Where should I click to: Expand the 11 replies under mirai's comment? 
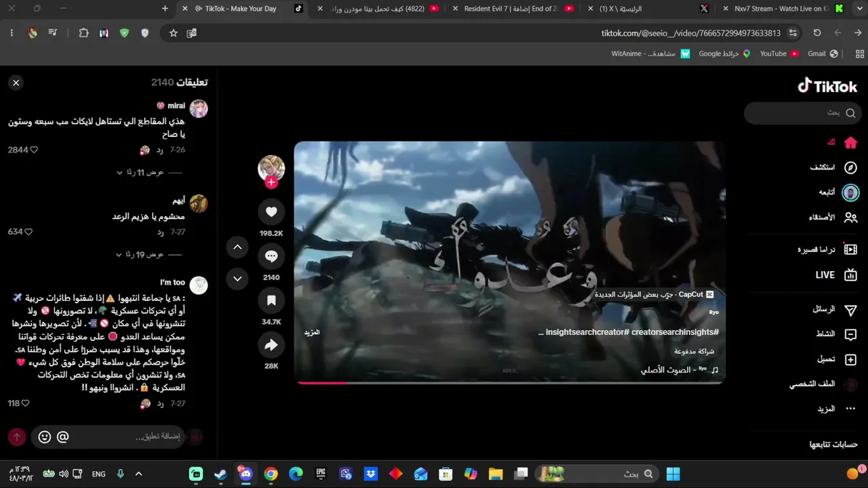[x=144, y=173]
